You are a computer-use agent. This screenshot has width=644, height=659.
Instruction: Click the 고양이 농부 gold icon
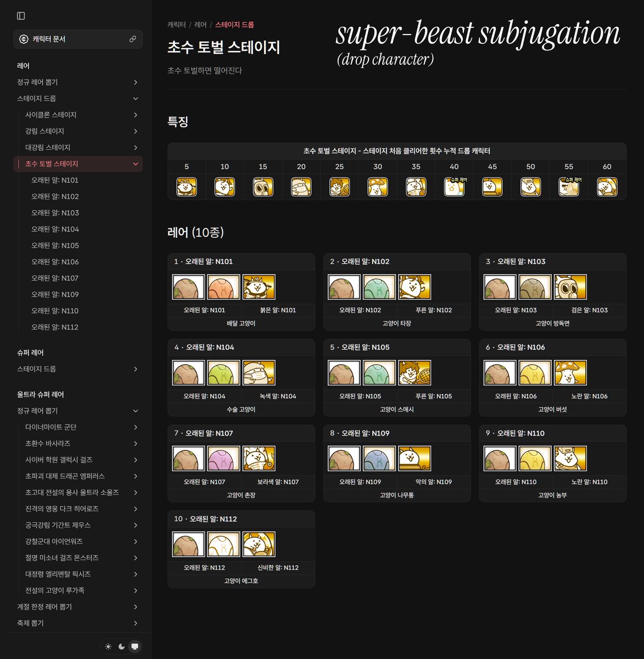click(570, 459)
